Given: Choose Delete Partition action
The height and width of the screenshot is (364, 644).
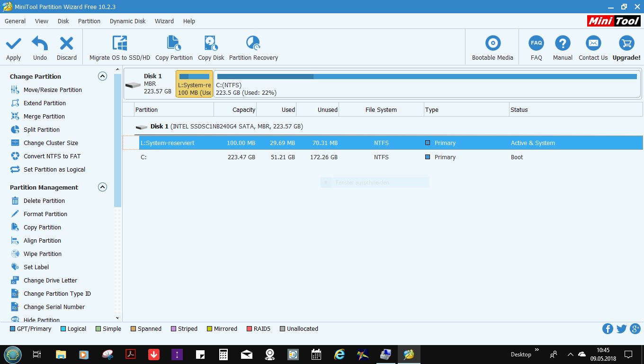Looking at the screenshot, I should coord(44,200).
